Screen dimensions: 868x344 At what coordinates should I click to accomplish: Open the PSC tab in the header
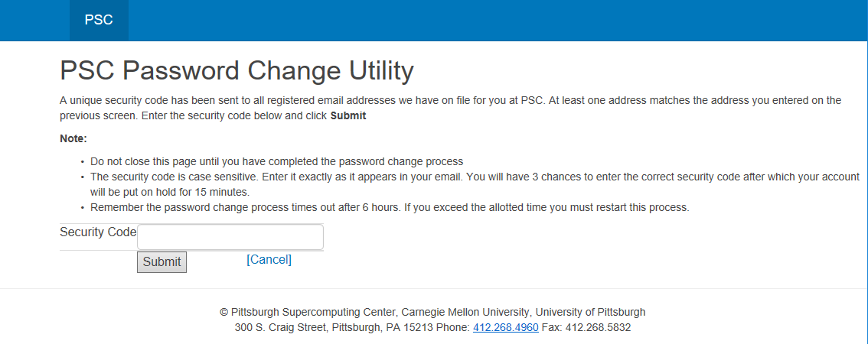99,21
